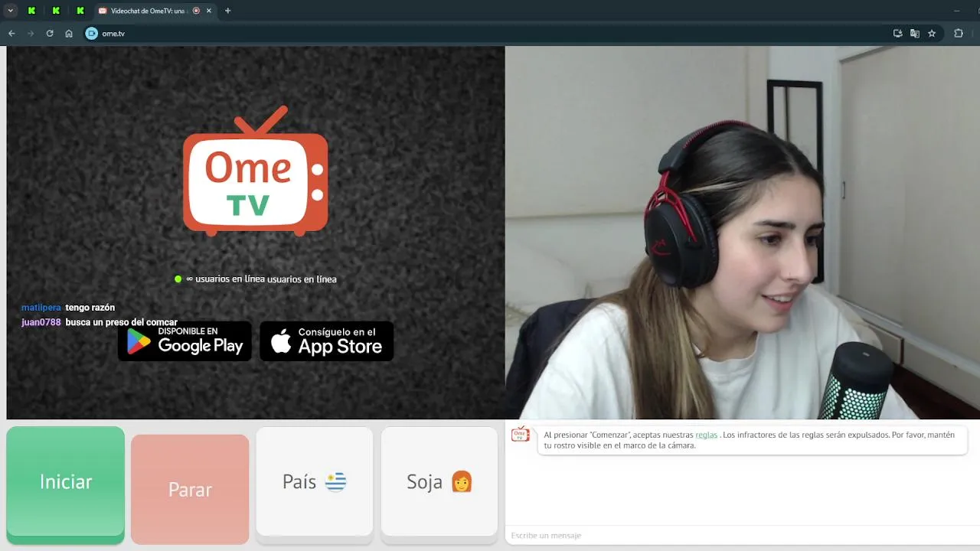Click the Uruguay flag icon
This screenshot has height=551, width=980.
(335, 482)
